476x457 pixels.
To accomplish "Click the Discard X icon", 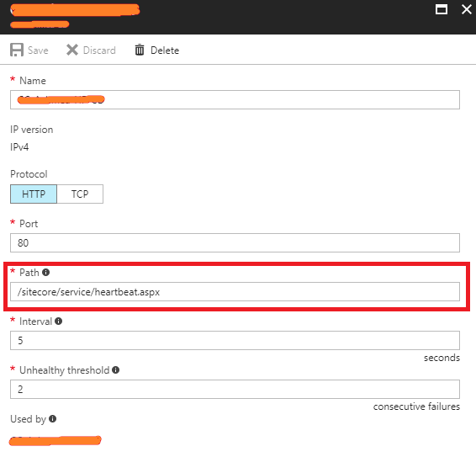I will (x=72, y=50).
